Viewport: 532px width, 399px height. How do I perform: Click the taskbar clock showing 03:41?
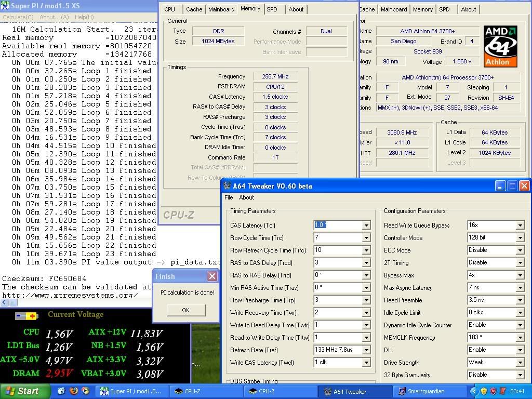click(x=517, y=391)
